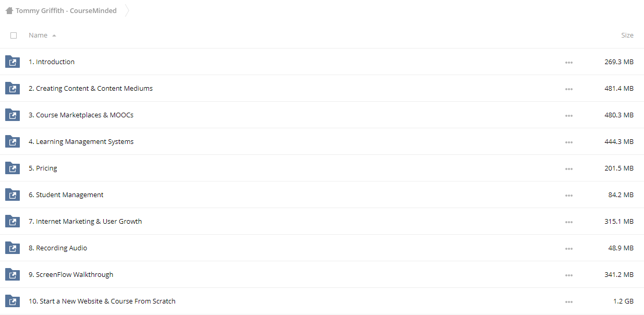Open the three-dot menu for 2. Creating Content

568,89
